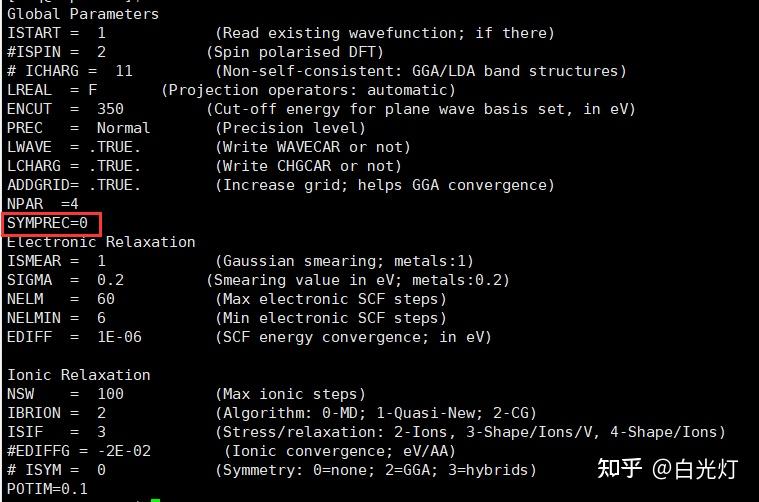Click the @白光灯 author watermark
759x502 pixels.
pyautogui.click(x=695, y=468)
